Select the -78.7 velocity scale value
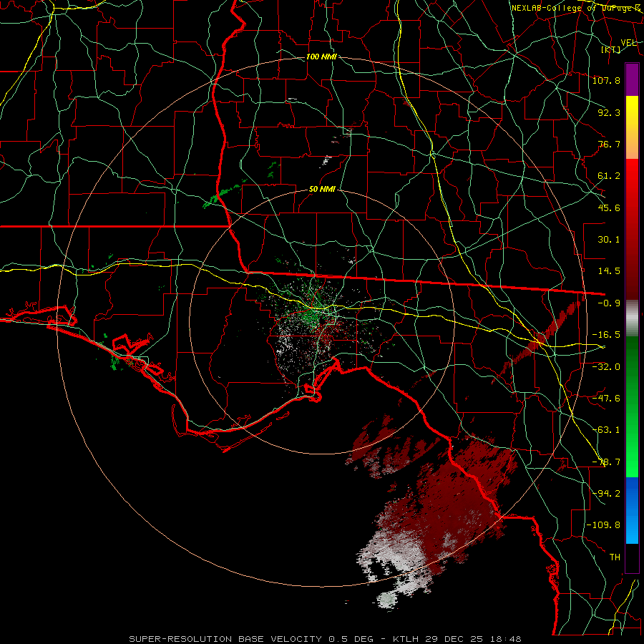644x644 pixels. [606, 462]
